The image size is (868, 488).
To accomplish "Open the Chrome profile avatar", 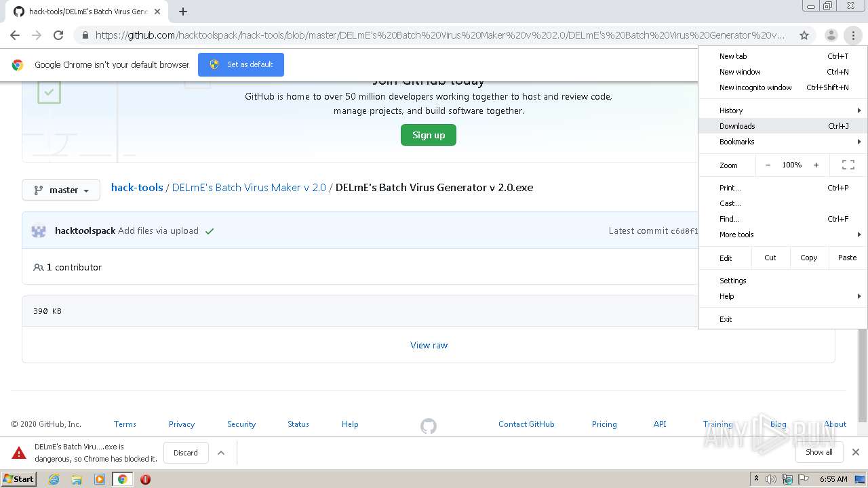I will [x=831, y=35].
